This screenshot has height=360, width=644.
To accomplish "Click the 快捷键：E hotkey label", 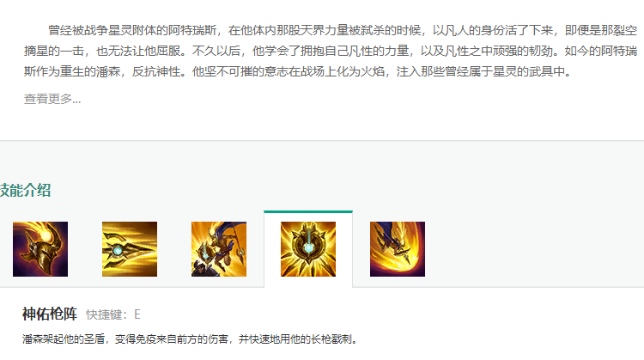I will [113, 314].
